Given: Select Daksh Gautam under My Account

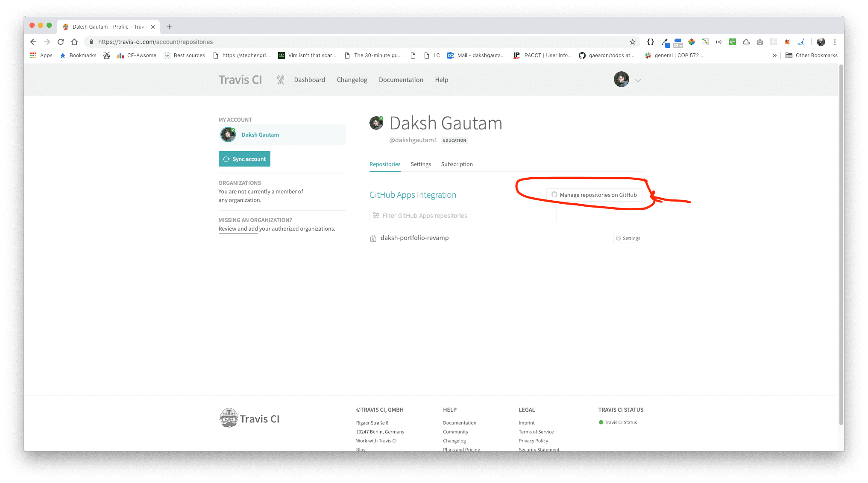Looking at the screenshot, I should click(282, 135).
